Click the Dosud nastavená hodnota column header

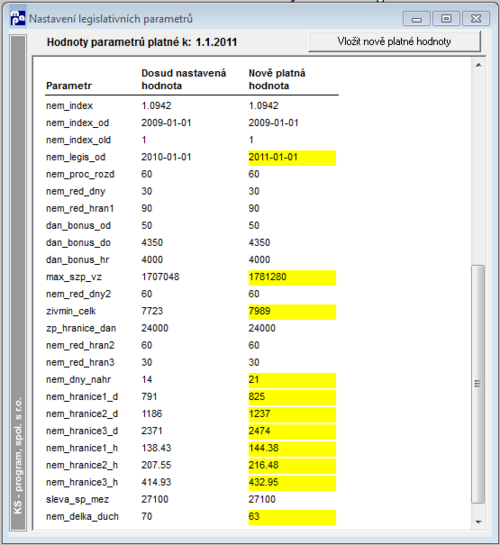point(183,79)
